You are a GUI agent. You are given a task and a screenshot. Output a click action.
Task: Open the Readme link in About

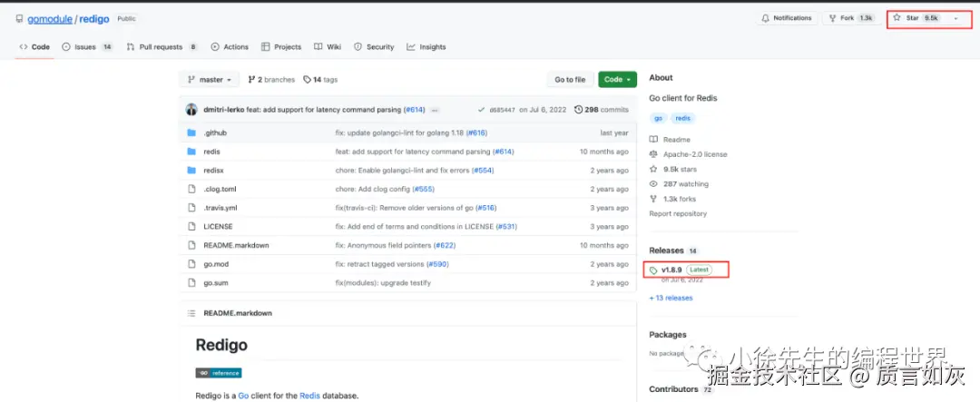click(670, 140)
